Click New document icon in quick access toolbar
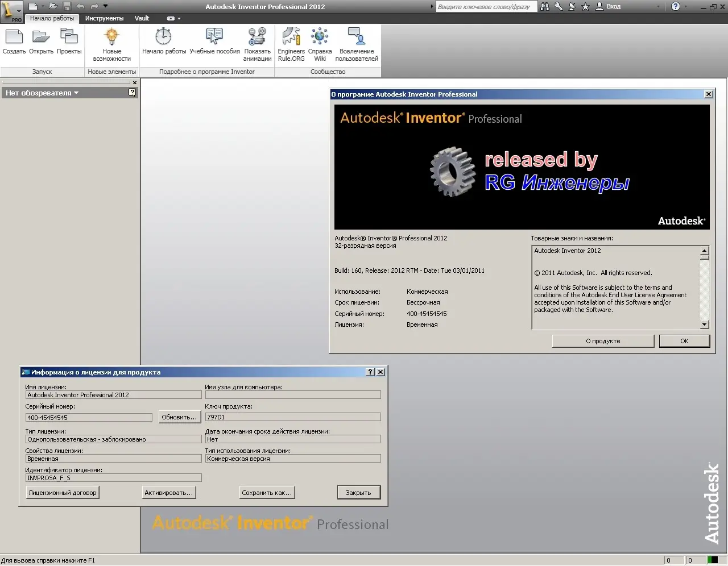Screen dimensions: 728x566 coord(33,6)
